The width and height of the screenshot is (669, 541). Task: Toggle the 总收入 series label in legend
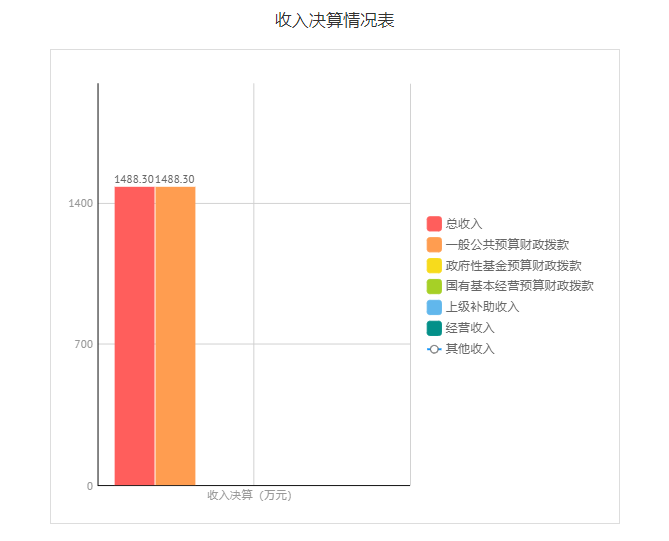(464, 224)
